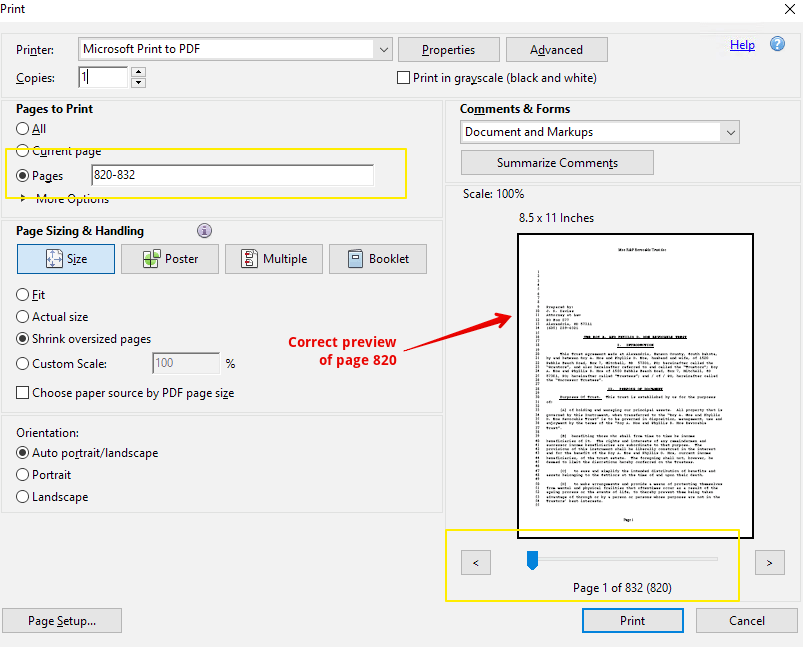The width and height of the screenshot is (803, 647).
Task: Go to previous preview page arrow
Action: 475,562
